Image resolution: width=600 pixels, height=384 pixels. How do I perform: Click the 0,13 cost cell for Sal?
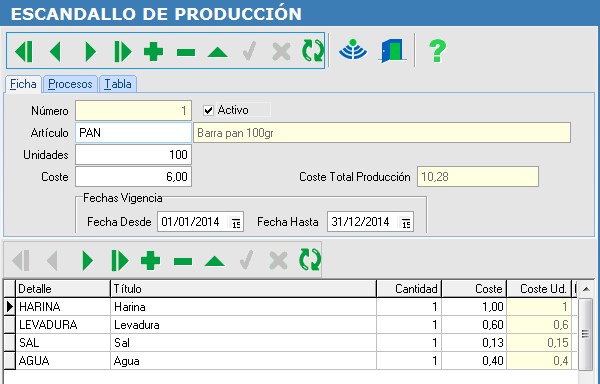(x=474, y=343)
